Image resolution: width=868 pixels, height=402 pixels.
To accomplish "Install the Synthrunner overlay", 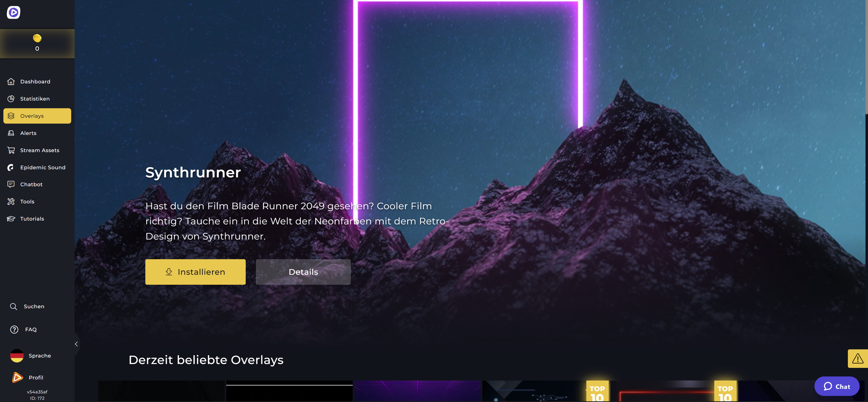I will [196, 272].
